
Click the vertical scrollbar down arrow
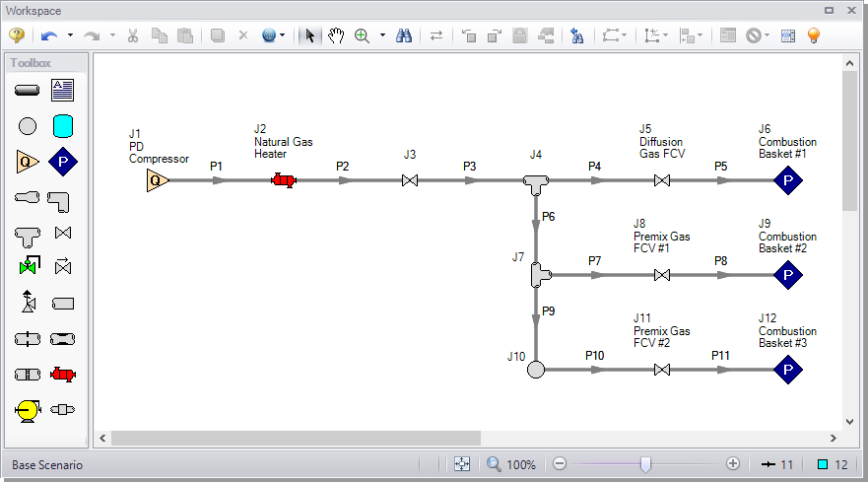pyautogui.click(x=849, y=422)
